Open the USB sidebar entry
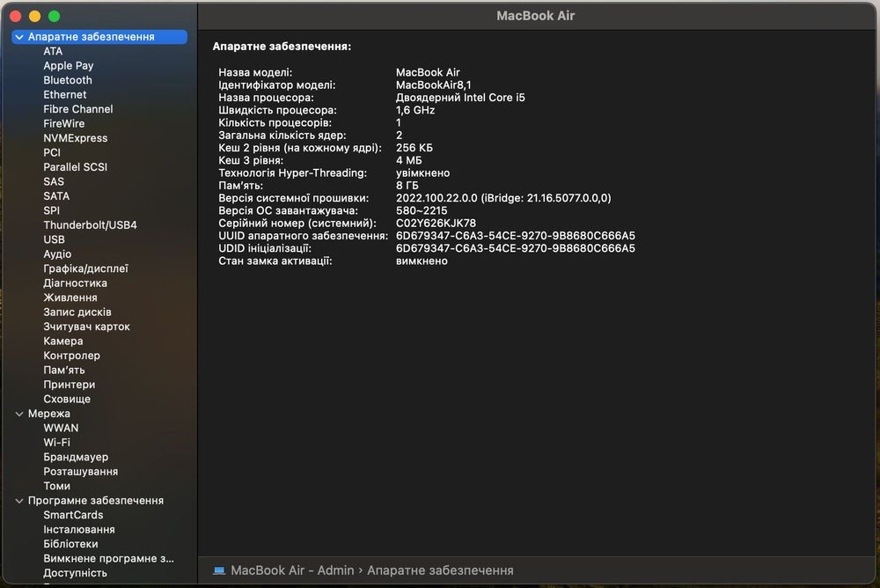Viewport: 880px width, 588px height. 54,239
